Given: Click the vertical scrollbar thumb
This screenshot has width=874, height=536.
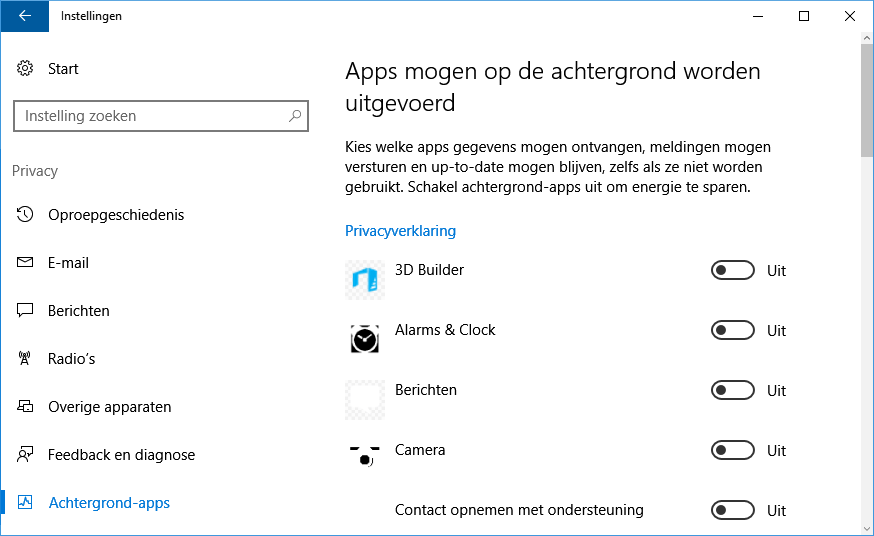Looking at the screenshot, I should (x=866, y=100).
